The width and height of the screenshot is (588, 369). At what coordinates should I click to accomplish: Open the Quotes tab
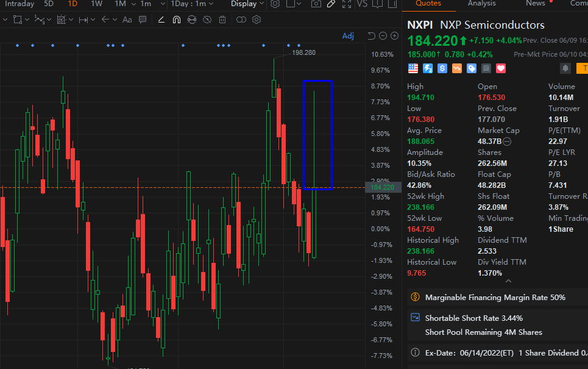[x=428, y=4]
